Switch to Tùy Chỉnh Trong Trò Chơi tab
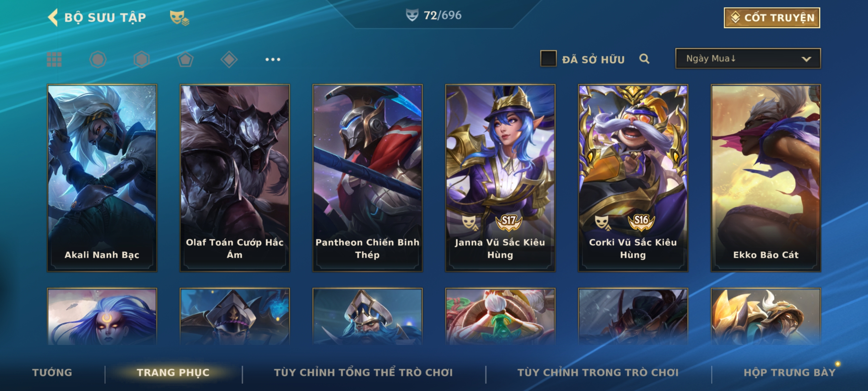868x391 pixels. tap(598, 373)
